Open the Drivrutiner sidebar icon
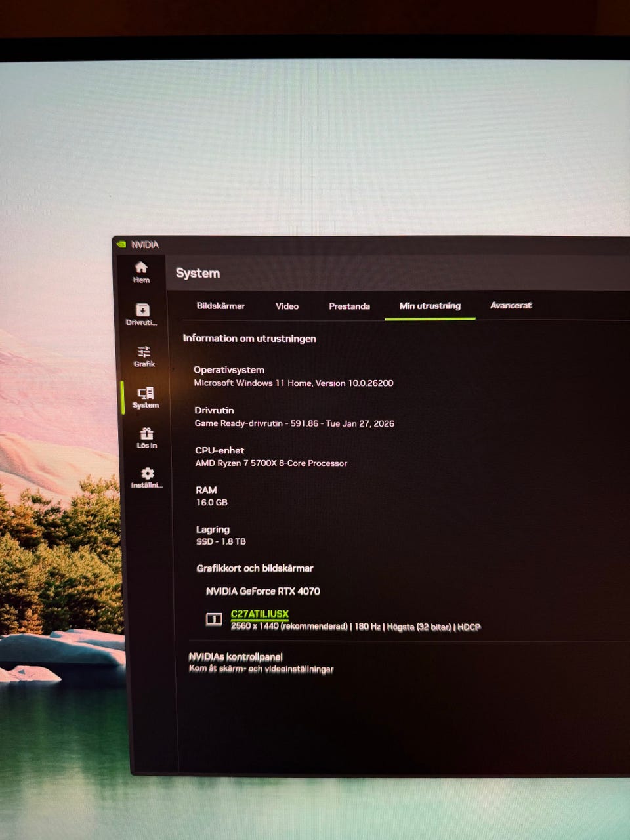630x840 pixels. 142,314
